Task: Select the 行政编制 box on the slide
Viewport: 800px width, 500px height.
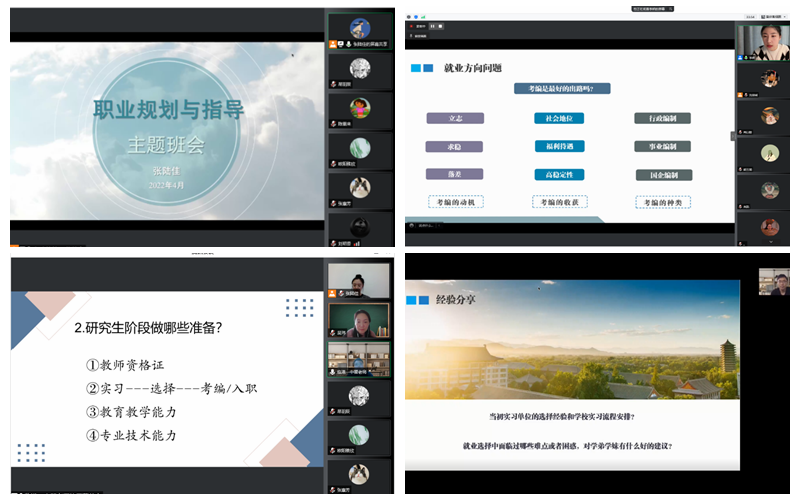Action: 662,118
